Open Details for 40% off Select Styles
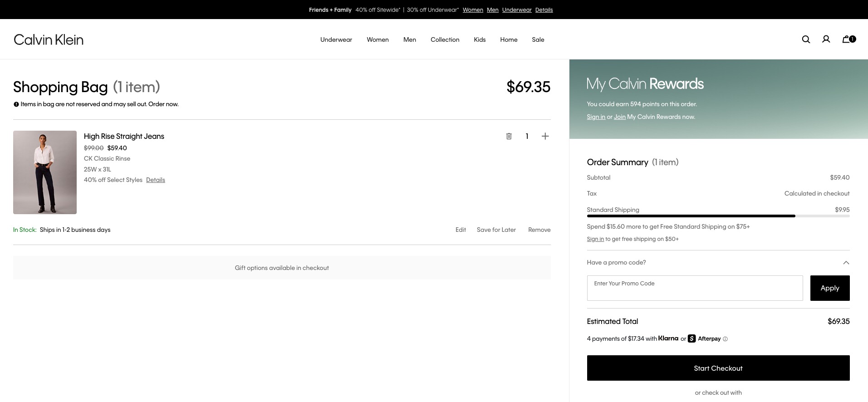Image resolution: width=868 pixels, height=402 pixels. click(156, 180)
